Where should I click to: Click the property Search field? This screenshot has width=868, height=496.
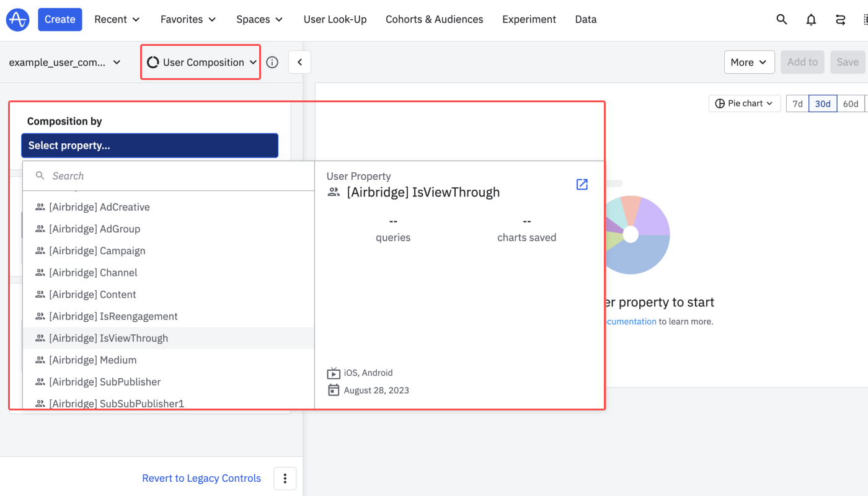[169, 176]
